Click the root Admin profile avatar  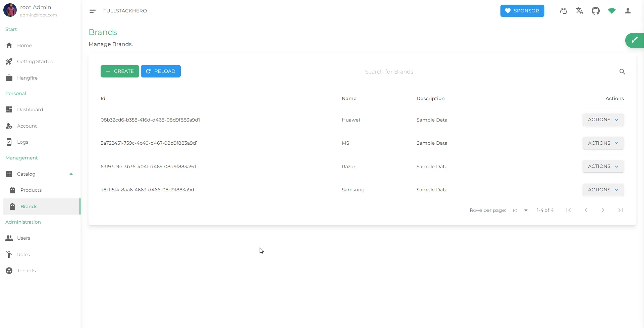[x=10, y=10]
